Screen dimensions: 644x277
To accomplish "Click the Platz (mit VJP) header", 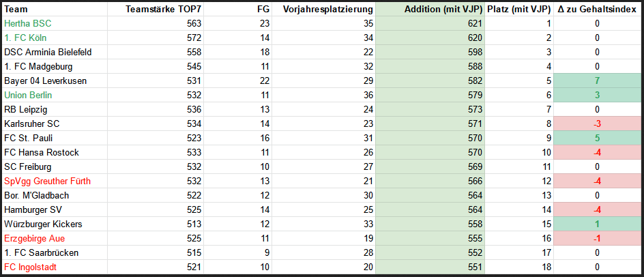I will pyautogui.click(x=518, y=9).
